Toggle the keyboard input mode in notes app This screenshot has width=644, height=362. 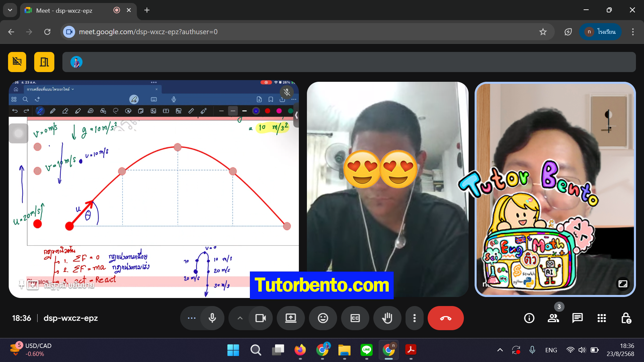click(154, 100)
